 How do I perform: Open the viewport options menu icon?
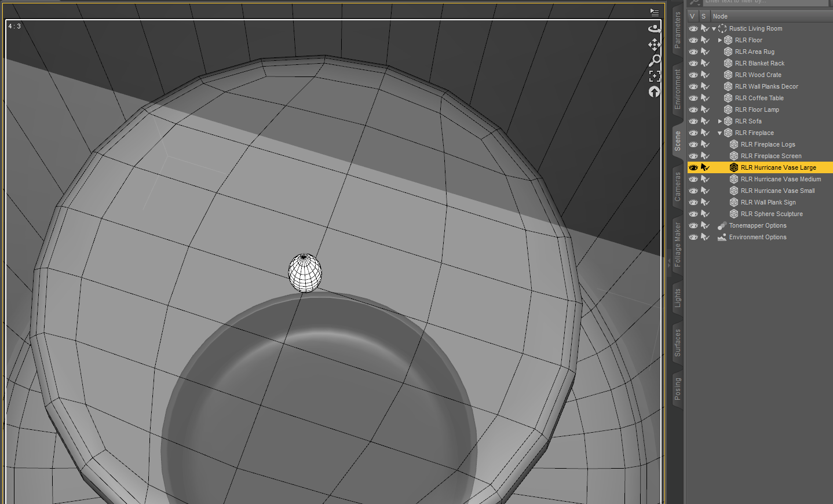pyautogui.click(x=654, y=12)
